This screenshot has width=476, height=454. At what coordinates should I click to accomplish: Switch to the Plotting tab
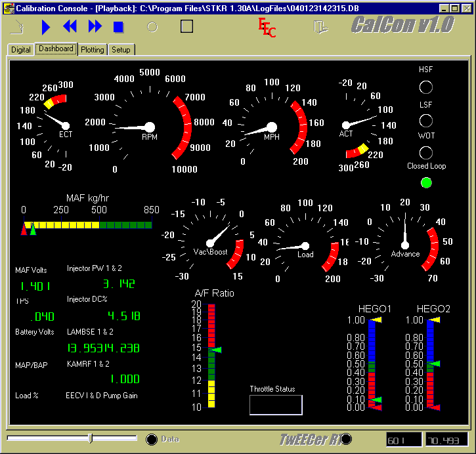93,50
